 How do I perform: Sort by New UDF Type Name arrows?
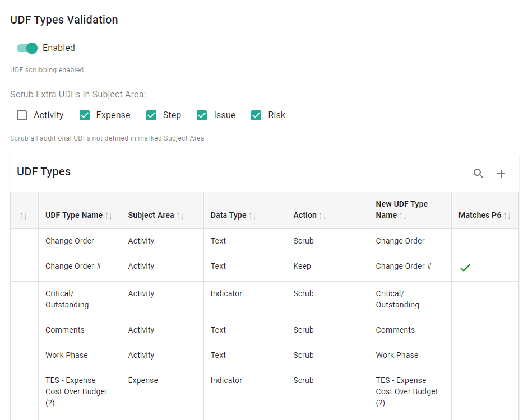(x=403, y=216)
